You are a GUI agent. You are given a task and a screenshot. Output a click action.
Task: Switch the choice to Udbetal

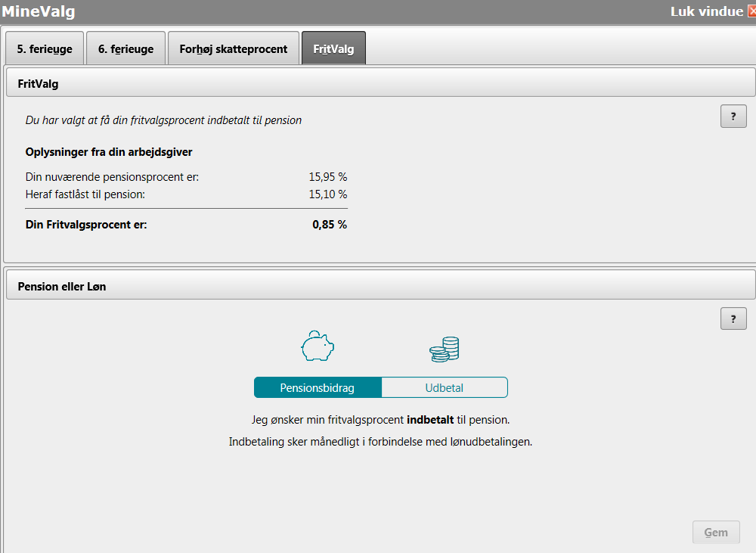444,388
